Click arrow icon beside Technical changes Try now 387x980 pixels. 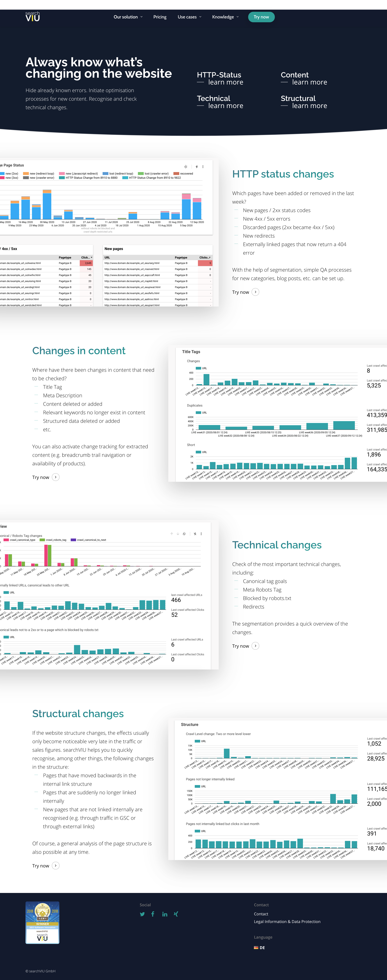pos(255,646)
